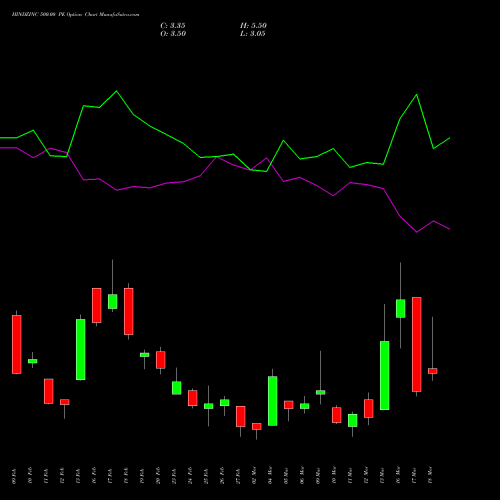Click the 17 Feb date label
Viewport: 500px width, 500px height.
(110, 476)
